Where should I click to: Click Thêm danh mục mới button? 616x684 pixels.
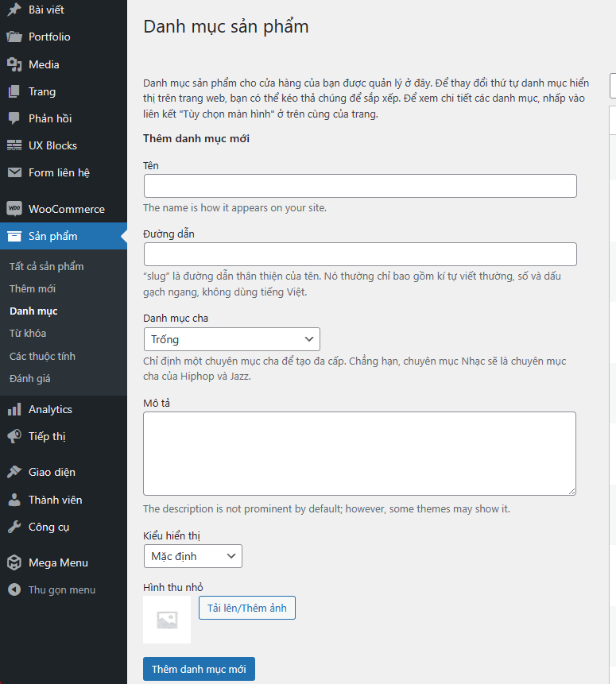[199, 669]
